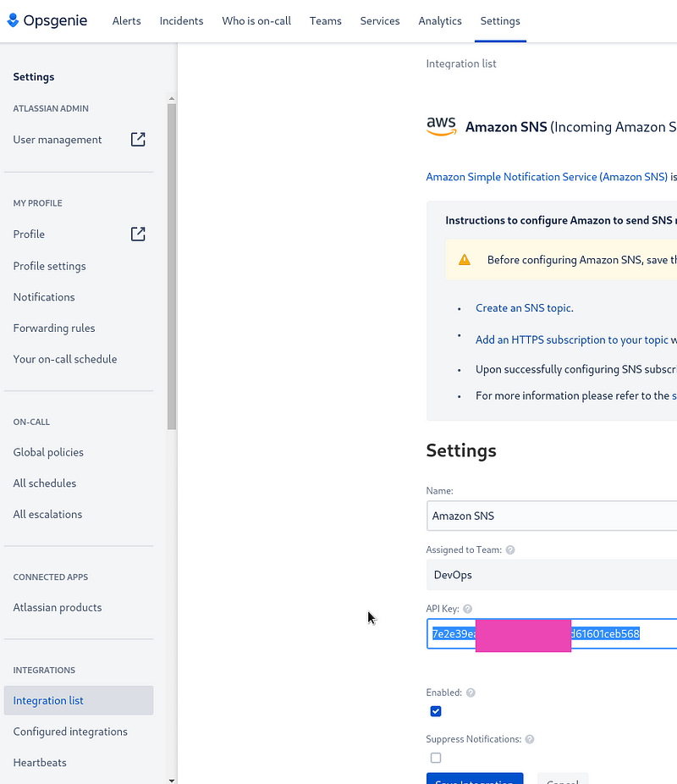Open All escalations
The height and width of the screenshot is (784, 677).
[47, 514]
